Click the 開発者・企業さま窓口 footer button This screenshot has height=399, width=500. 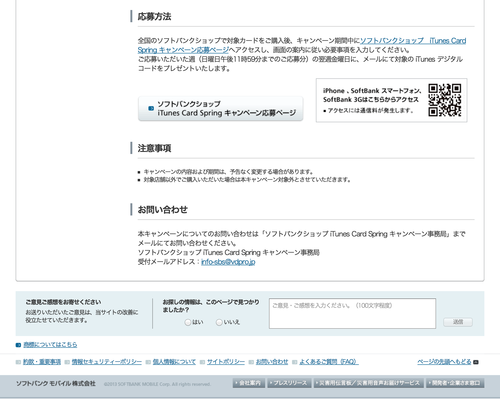pos(455,383)
